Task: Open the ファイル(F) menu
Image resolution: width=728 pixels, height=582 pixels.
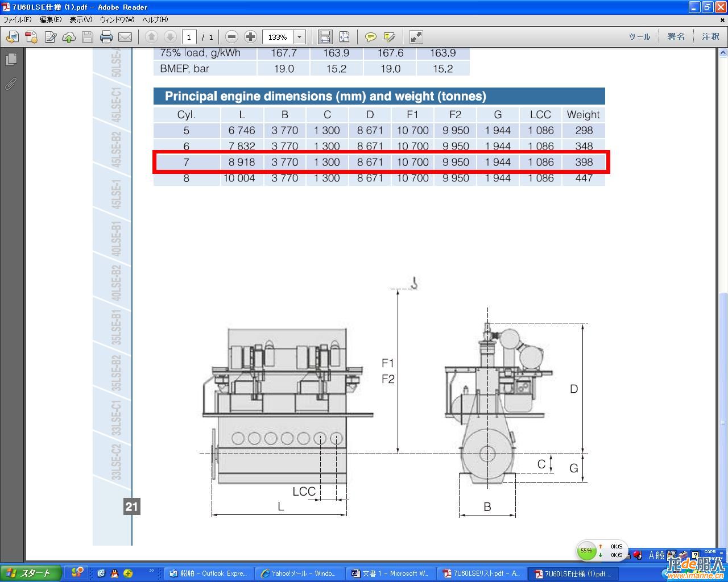Action: pyautogui.click(x=18, y=19)
